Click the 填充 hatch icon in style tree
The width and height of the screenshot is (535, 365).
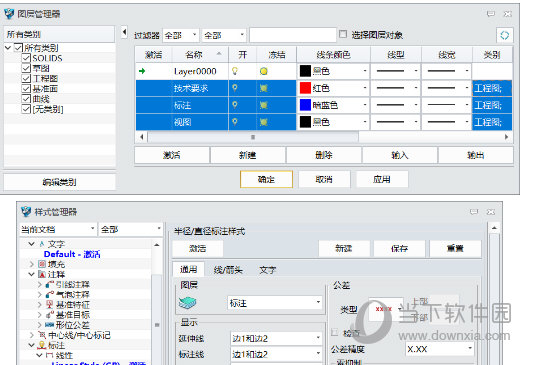point(42,264)
